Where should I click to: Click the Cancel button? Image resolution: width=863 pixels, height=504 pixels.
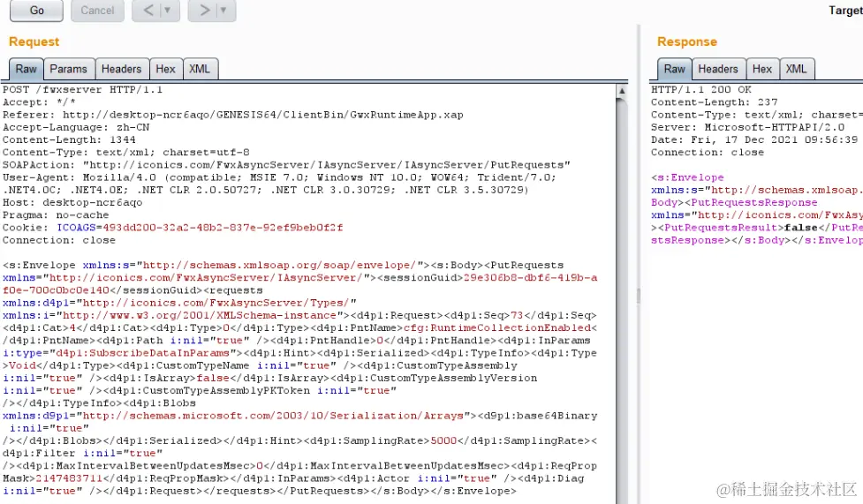pos(97,11)
